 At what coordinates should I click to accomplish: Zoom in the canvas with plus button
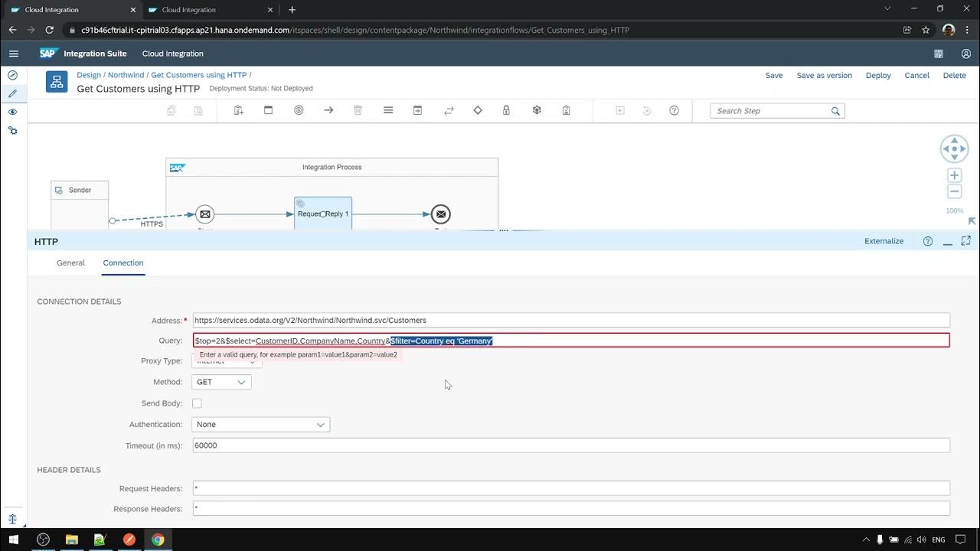pyautogui.click(x=954, y=175)
